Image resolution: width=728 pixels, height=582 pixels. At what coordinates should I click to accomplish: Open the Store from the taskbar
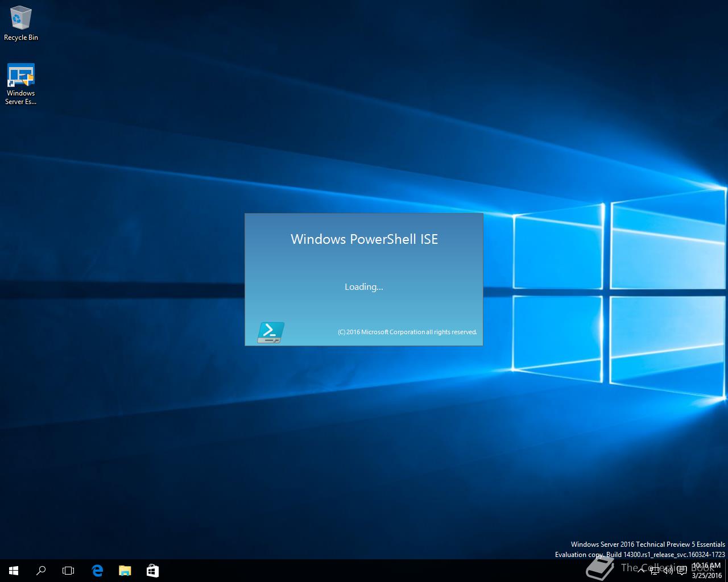[x=152, y=571]
